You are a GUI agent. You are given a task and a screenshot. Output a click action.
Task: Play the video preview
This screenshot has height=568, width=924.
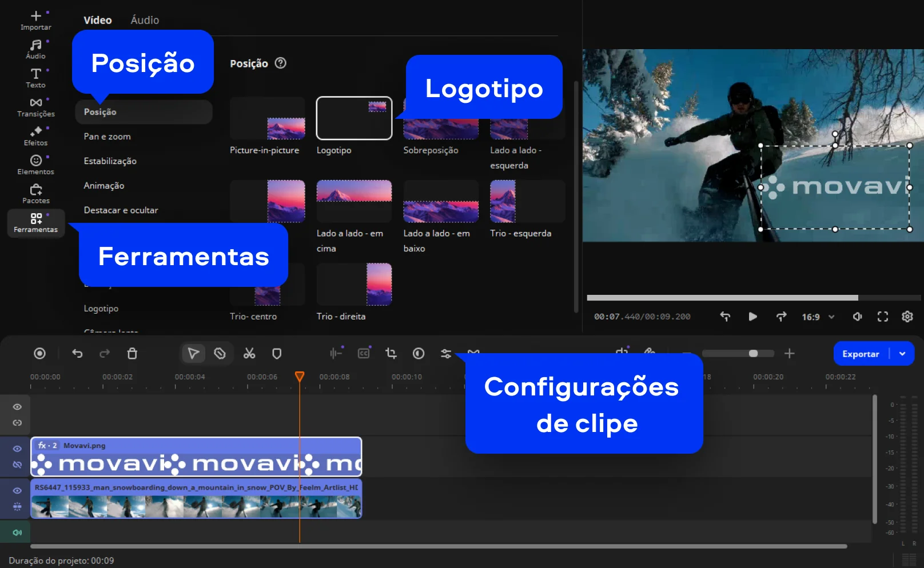[x=752, y=317]
